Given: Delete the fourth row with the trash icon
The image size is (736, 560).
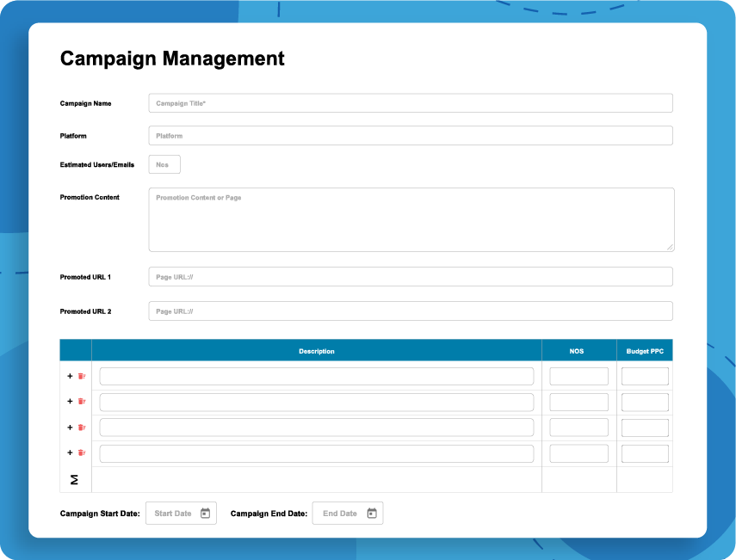Looking at the screenshot, I should tap(81, 452).
